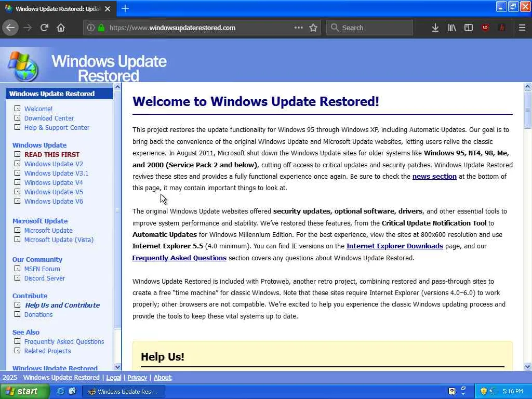Click the main page scrollbar up arrow
This screenshot has height=399, width=532.
[527, 86]
